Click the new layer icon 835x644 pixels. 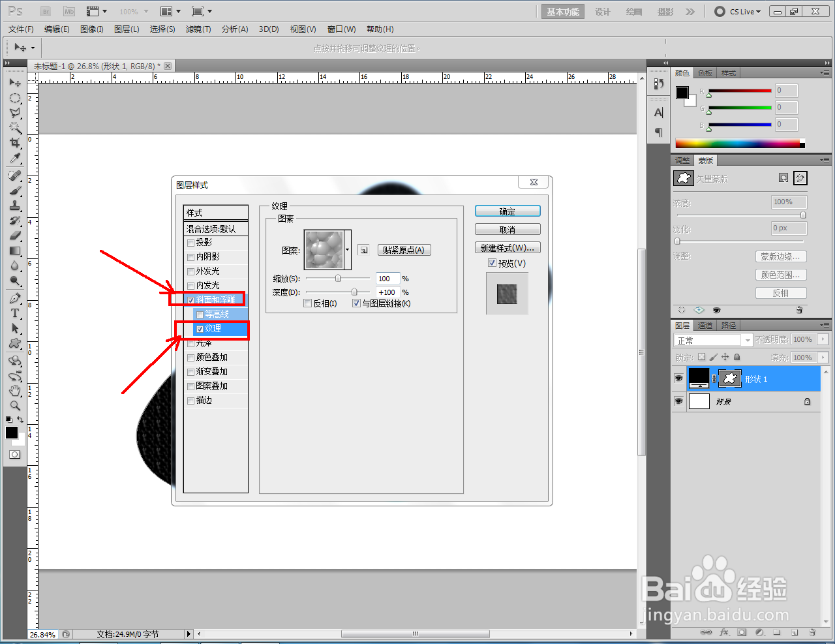point(795,632)
